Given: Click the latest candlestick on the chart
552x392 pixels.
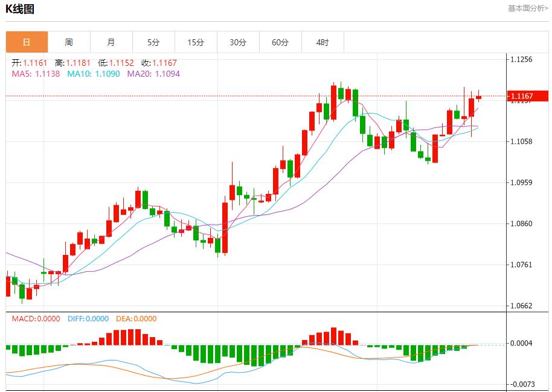Looking at the screenshot, I should (478, 97).
